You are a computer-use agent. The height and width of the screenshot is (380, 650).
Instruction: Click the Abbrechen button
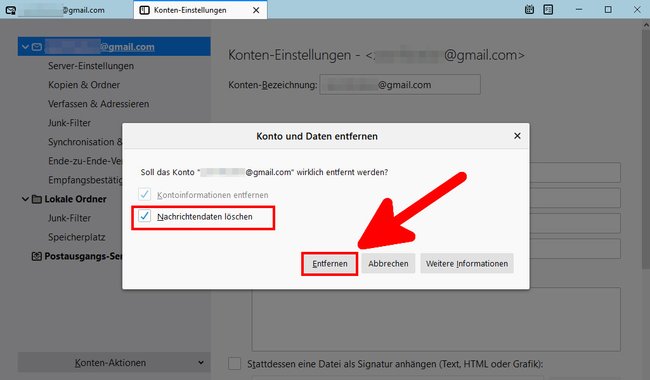[388, 264]
